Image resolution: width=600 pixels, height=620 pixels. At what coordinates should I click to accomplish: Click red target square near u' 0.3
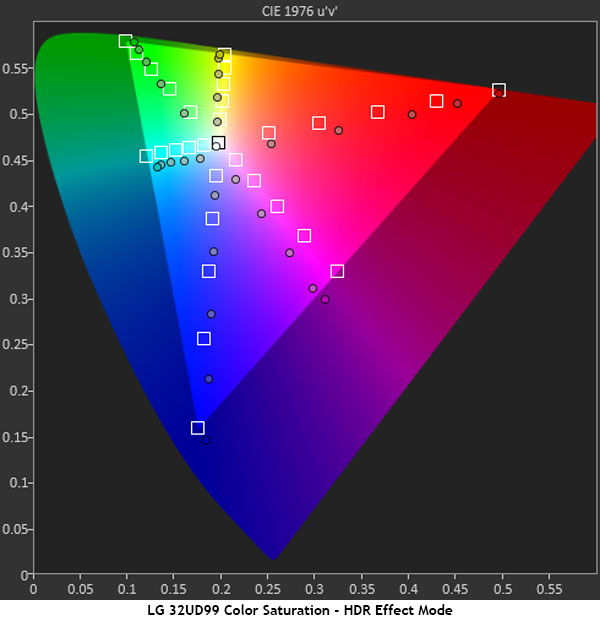(x=319, y=123)
